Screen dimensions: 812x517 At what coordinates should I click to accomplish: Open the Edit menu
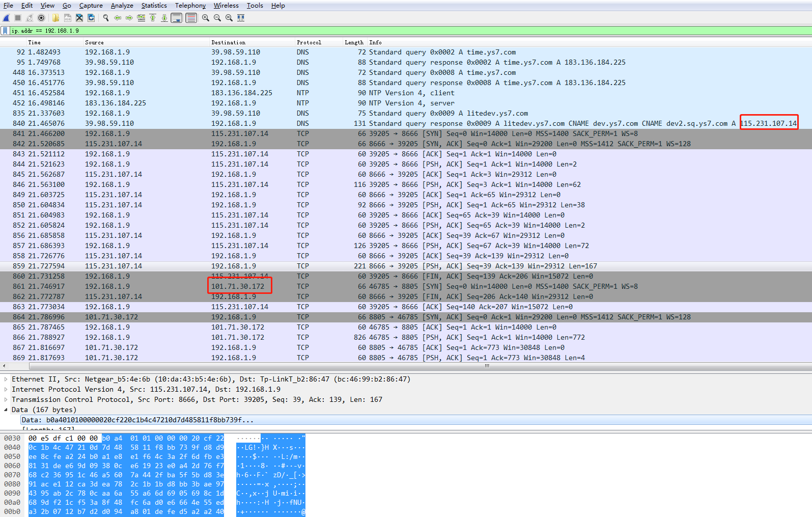tap(27, 6)
